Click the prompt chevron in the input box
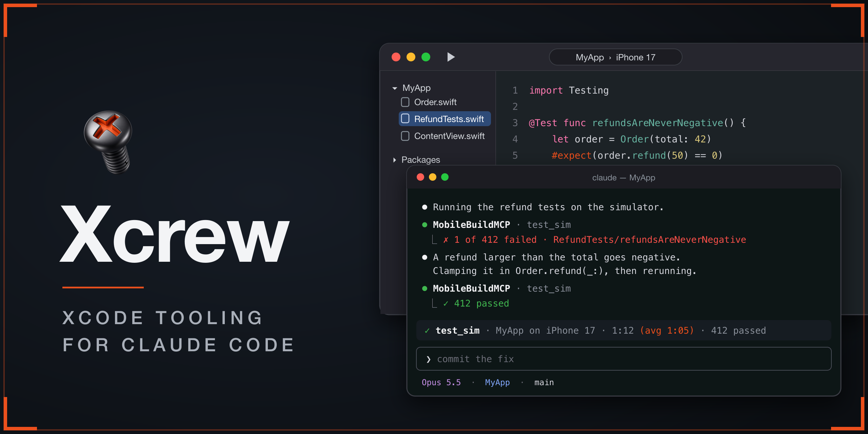Viewport: 868px width, 434px height. tap(429, 359)
